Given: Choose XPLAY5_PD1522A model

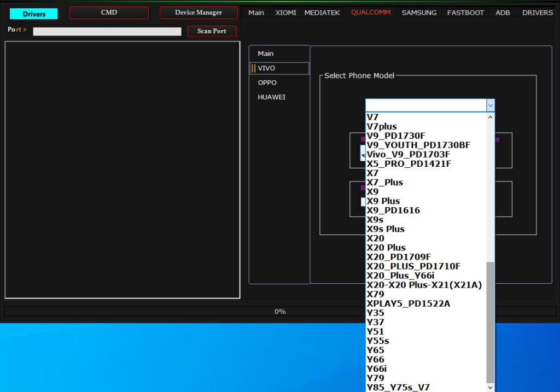Looking at the screenshot, I should (426, 303).
